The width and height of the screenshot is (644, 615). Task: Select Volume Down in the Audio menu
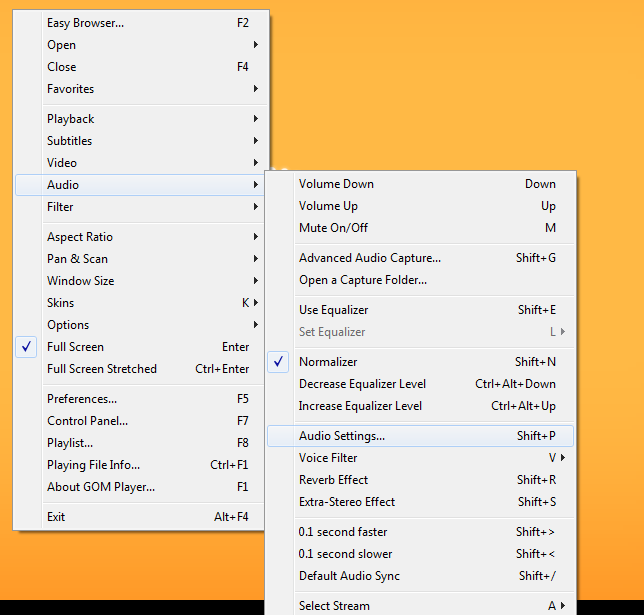tap(336, 184)
